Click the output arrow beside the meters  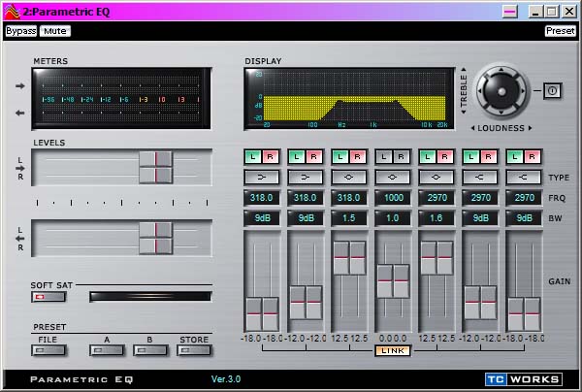coord(20,113)
